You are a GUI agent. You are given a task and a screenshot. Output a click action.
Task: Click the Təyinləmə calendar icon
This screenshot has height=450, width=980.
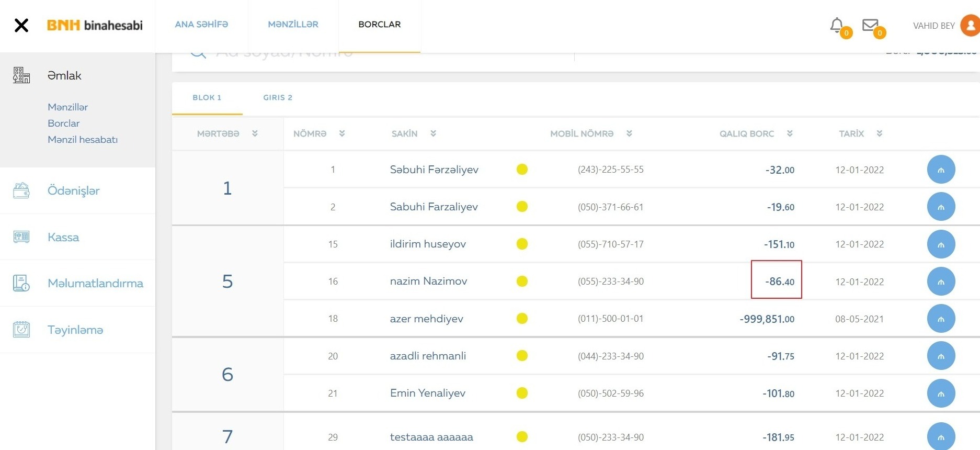[x=21, y=330]
